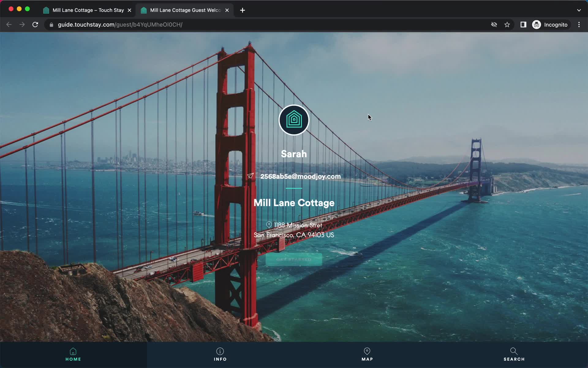Open address 1188 Mission Stret link
Image resolution: width=588 pixels, height=368 pixels.
pyautogui.click(x=298, y=225)
